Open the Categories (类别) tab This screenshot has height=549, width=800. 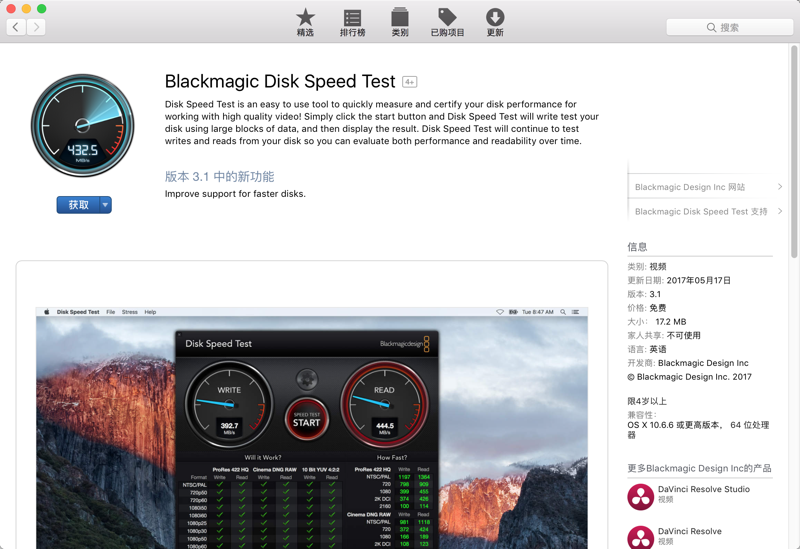(399, 22)
